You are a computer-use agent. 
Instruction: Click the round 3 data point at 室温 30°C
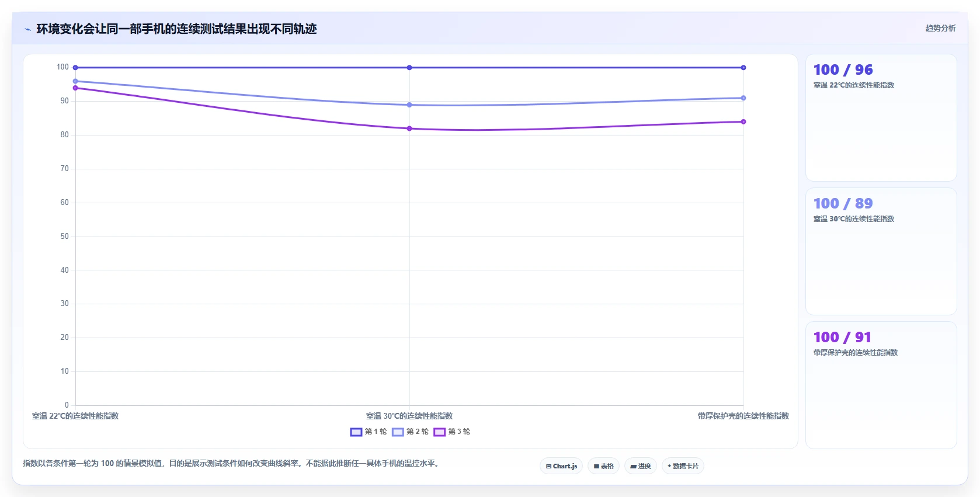(x=409, y=128)
